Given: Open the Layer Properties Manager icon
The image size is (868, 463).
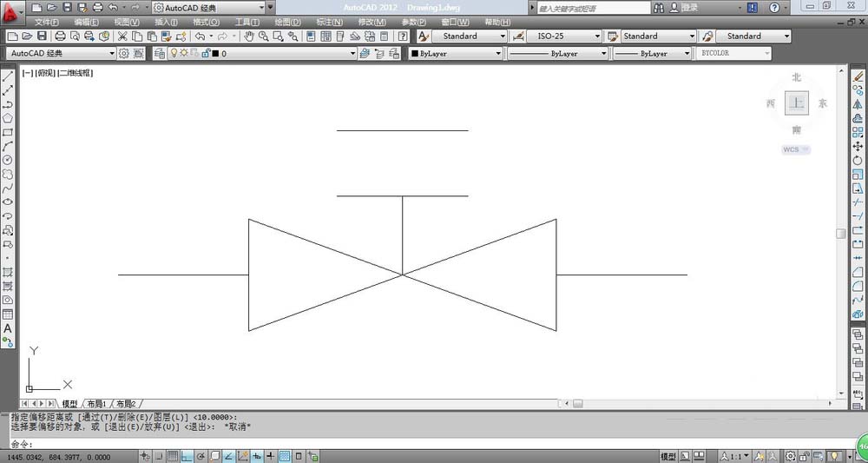Looking at the screenshot, I should [160, 53].
